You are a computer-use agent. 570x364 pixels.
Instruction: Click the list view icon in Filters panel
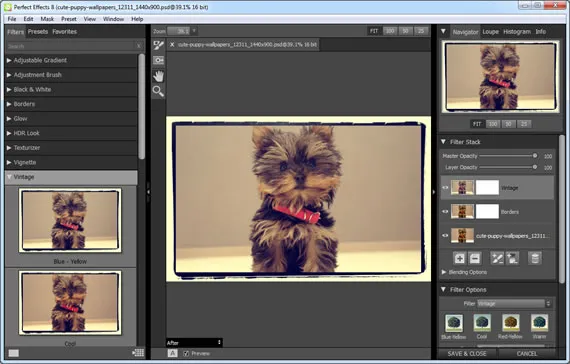(138, 353)
